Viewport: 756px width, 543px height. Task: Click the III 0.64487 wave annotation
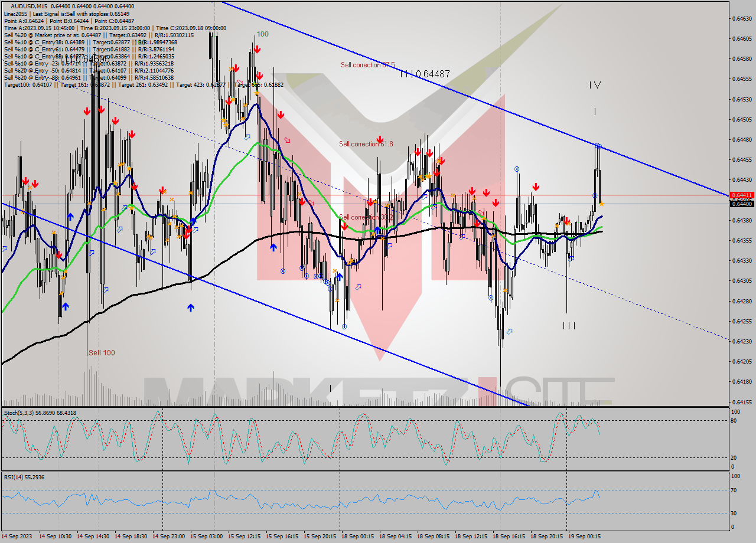425,73
